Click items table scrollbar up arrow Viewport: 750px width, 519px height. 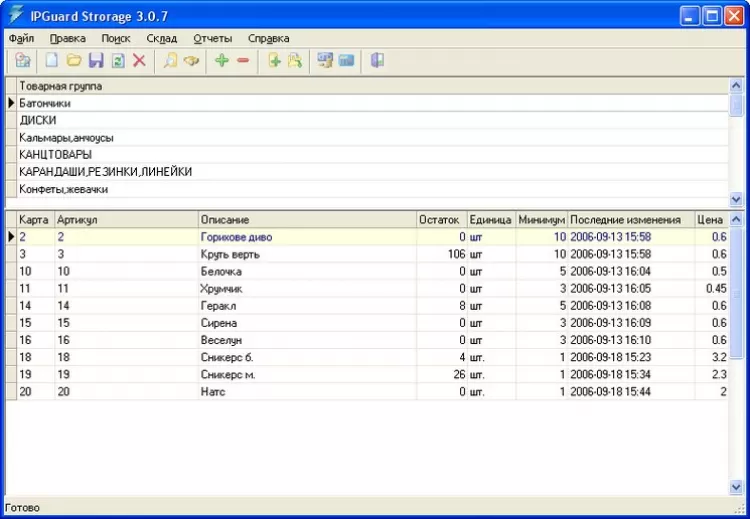tap(737, 220)
